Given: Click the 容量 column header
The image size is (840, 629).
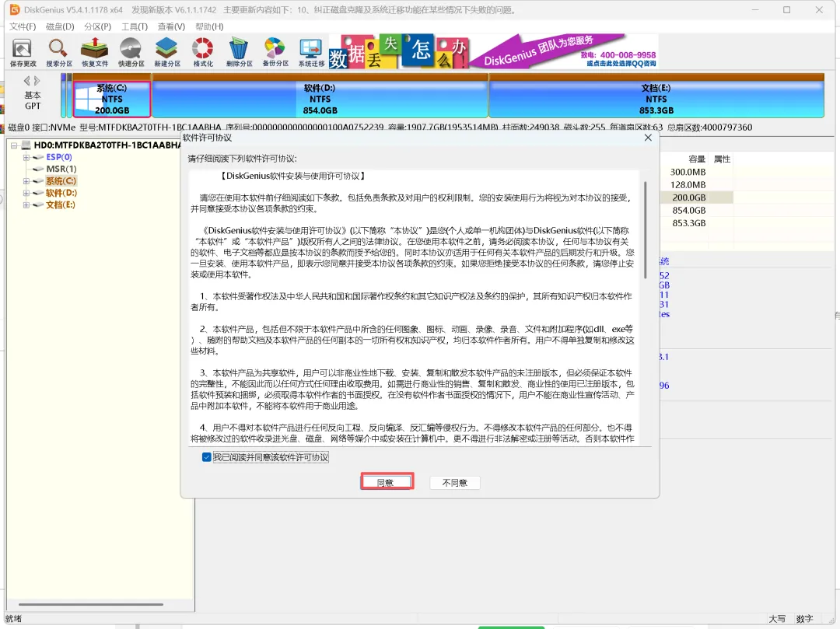Looking at the screenshot, I should [696, 159].
